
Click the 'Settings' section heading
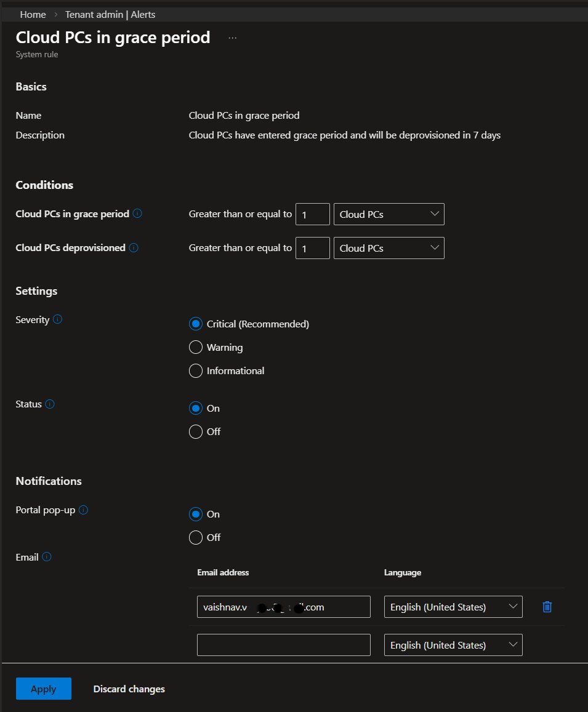[36, 290]
